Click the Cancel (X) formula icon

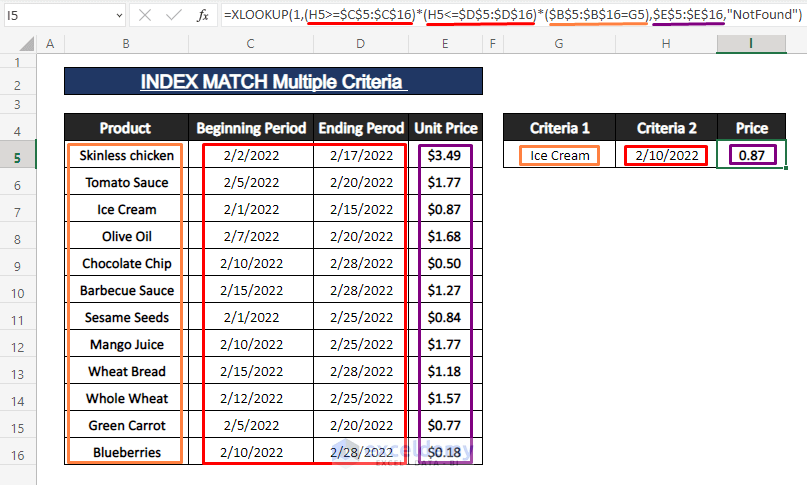coord(145,15)
